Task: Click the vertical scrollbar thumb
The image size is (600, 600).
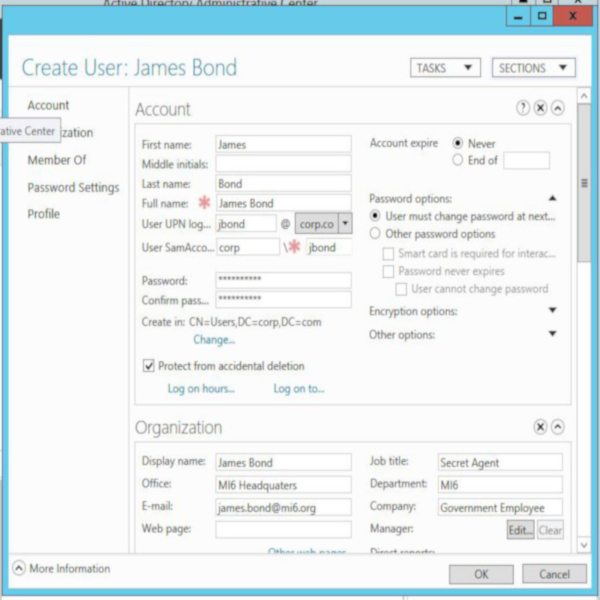Action: tap(584, 183)
